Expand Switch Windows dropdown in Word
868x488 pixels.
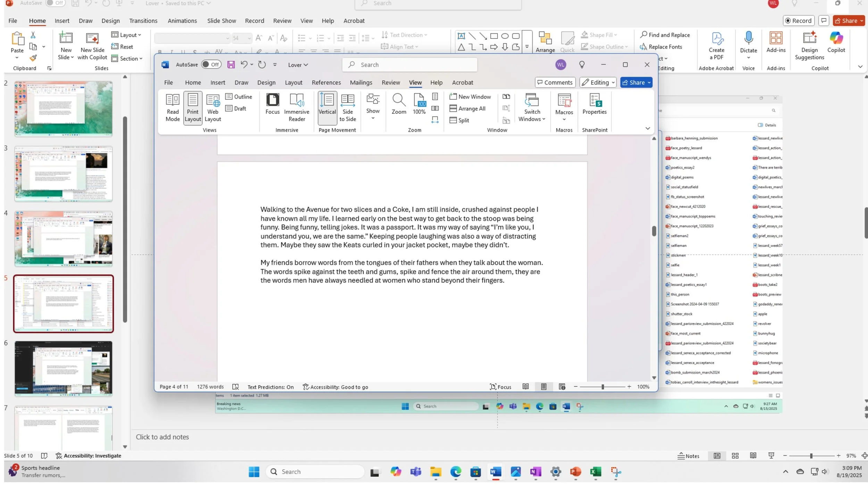tap(532, 108)
